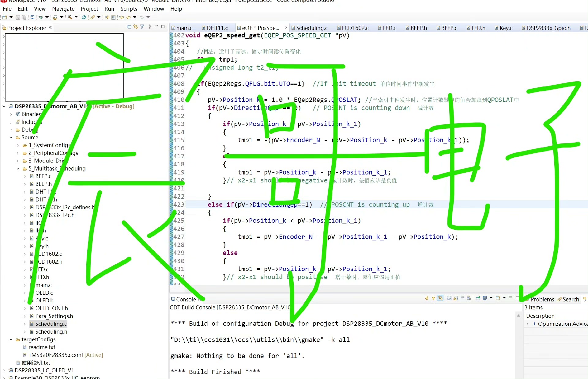Collapse the Source folder in tree

tap(11, 137)
